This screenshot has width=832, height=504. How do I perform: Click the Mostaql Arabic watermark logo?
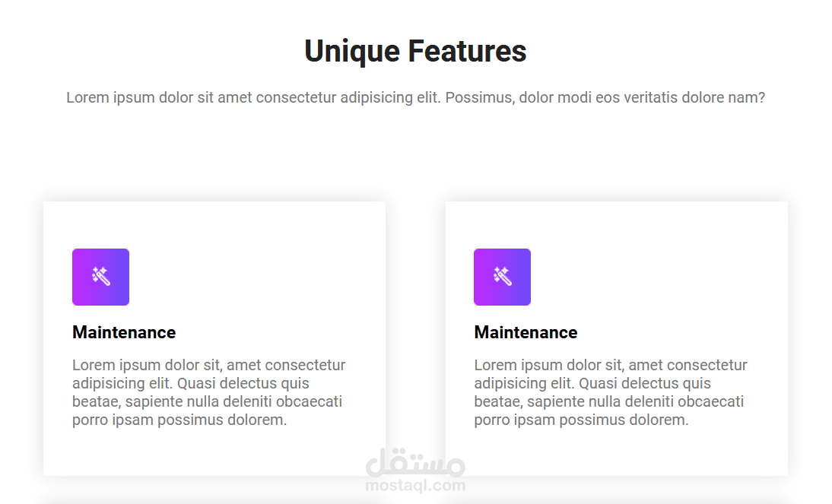(415, 461)
